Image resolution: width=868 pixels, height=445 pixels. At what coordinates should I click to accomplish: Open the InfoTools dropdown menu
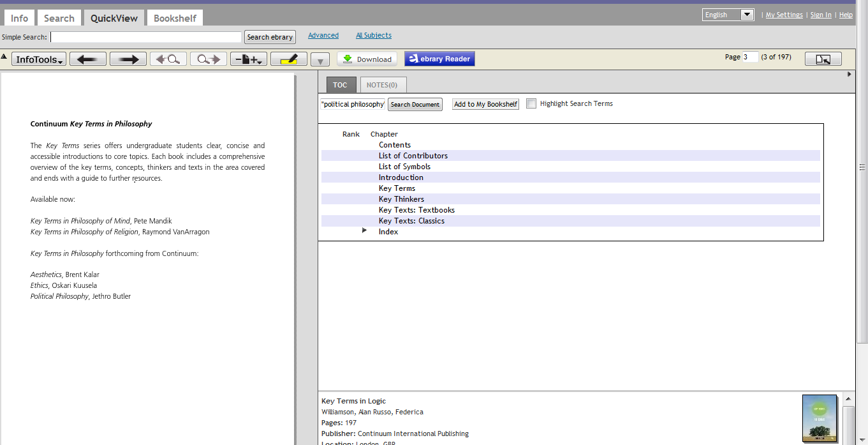pyautogui.click(x=39, y=59)
